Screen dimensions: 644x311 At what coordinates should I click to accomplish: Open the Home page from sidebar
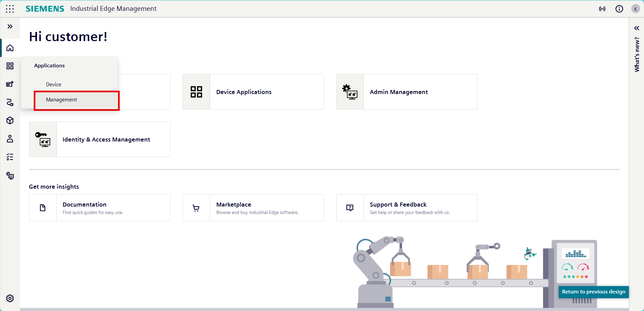point(10,48)
